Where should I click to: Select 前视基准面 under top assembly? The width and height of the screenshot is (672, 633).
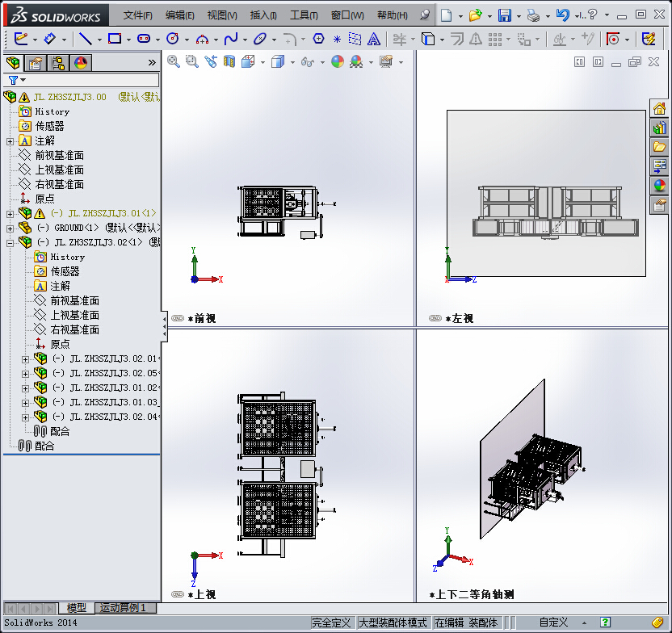(x=59, y=156)
